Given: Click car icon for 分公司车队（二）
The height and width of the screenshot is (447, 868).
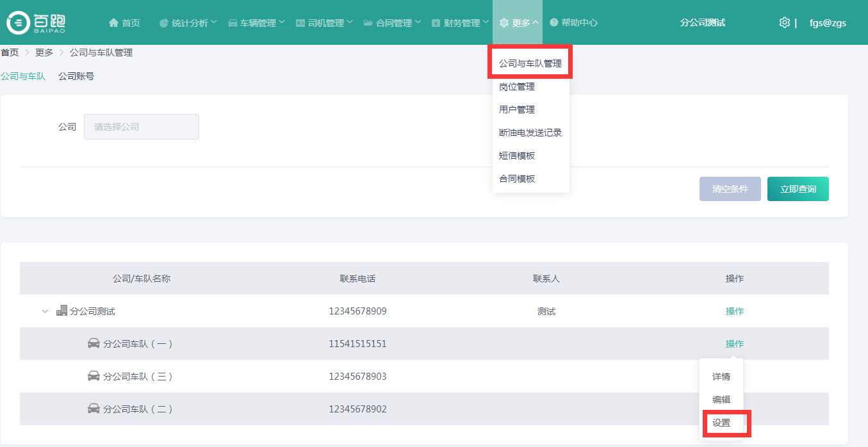Looking at the screenshot, I should (x=94, y=409).
